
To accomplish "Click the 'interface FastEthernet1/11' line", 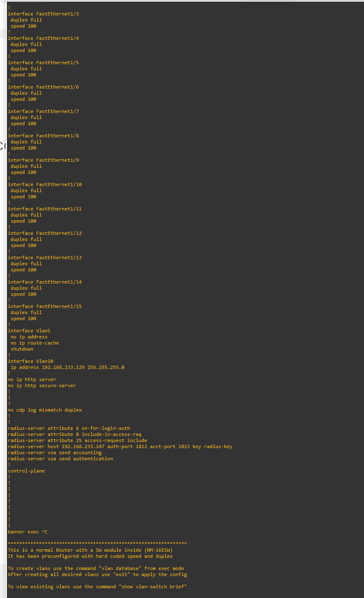I will 45,209.
